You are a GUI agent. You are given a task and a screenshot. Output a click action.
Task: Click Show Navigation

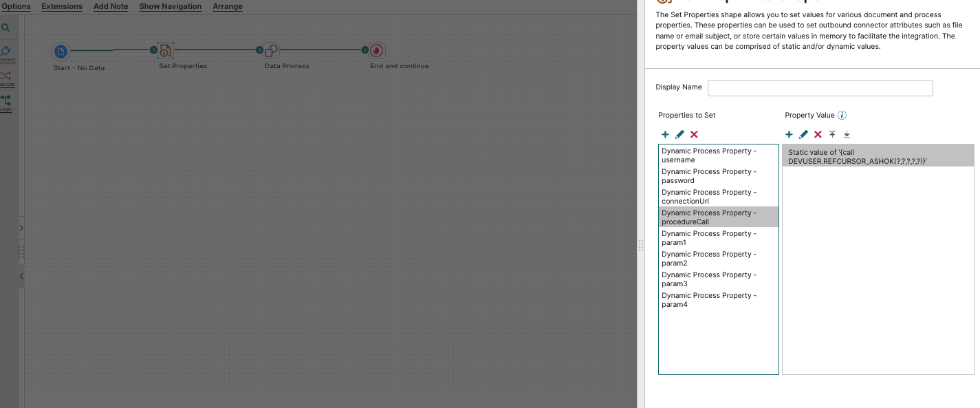tap(170, 6)
